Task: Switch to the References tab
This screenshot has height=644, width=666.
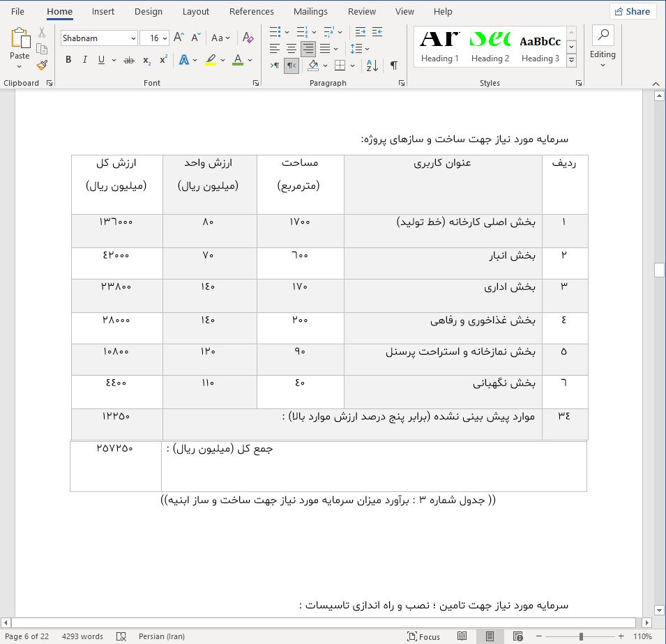Action: [252, 11]
